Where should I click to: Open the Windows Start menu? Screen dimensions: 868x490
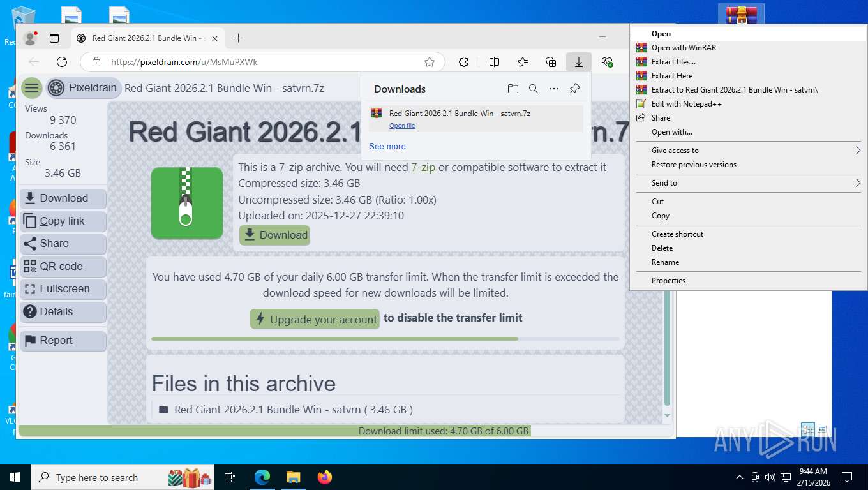click(15, 477)
